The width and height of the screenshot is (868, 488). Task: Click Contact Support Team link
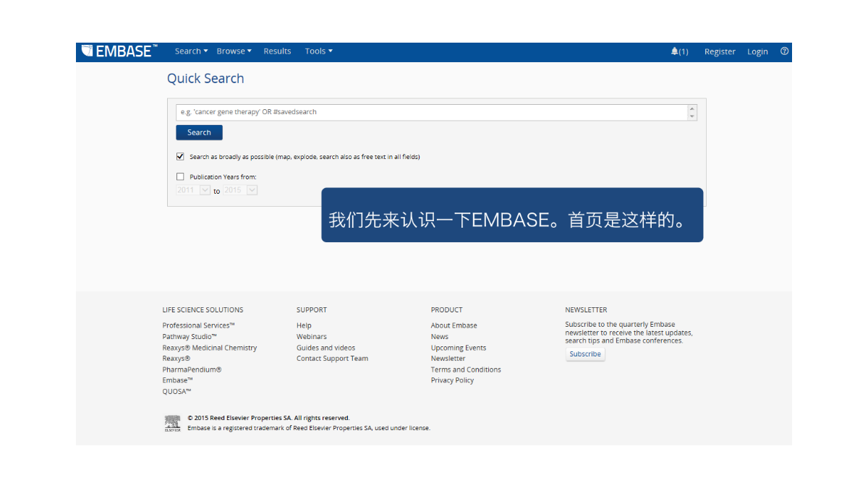pyautogui.click(x=332, y=359)
